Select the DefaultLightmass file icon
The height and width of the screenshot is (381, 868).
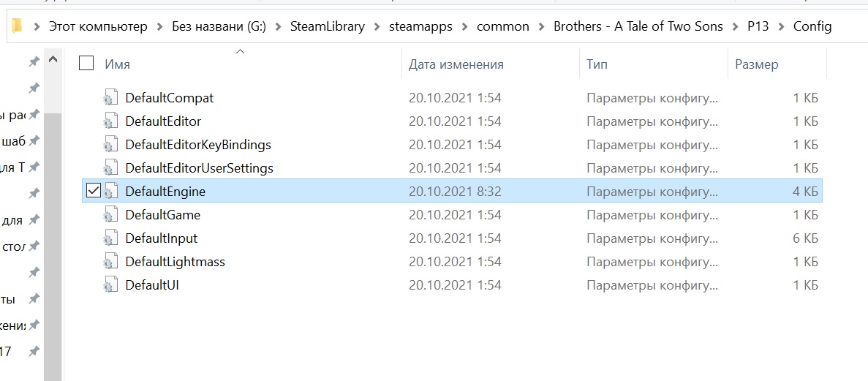[110, 261]
